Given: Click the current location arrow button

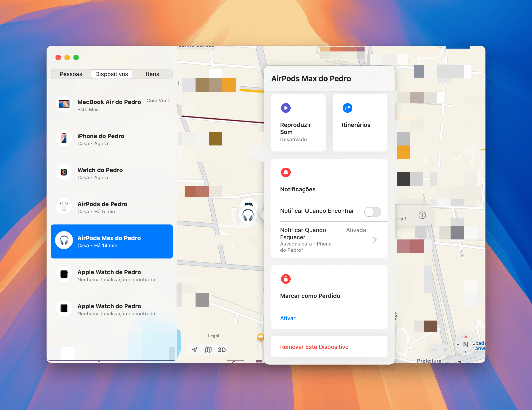Looking at the screenshot, I should 195,350.
